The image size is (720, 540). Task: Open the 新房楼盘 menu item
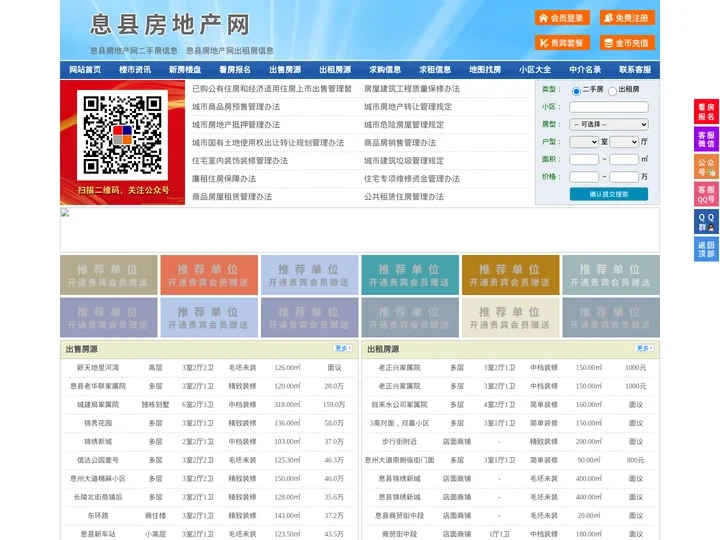185,70
